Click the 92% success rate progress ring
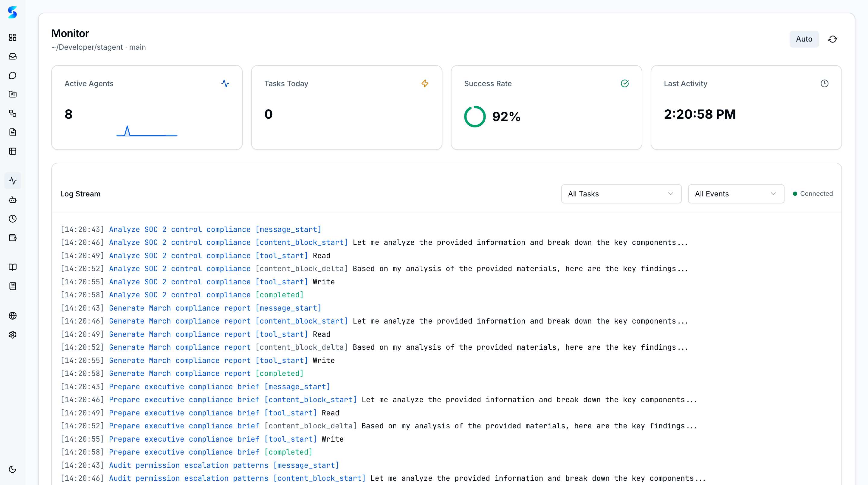868x485 pixels. pyautogui.click(x=474, y=117)
